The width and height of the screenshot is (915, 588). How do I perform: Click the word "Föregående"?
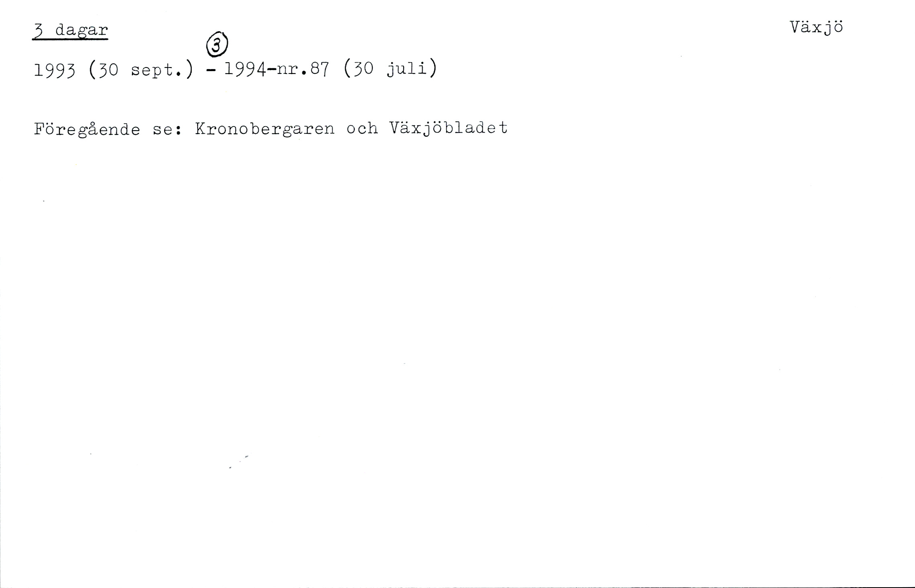(x=87, y=129)
